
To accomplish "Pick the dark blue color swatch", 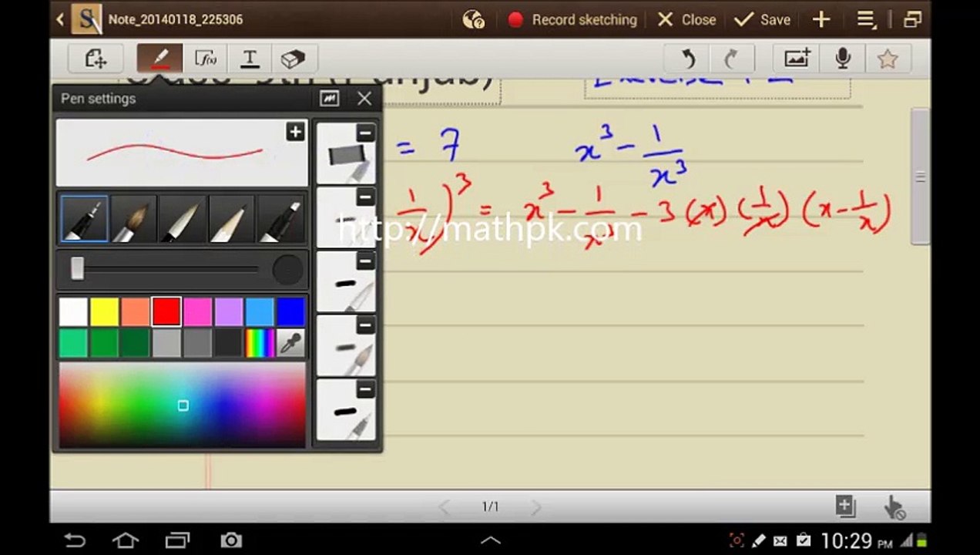I will (290, 312).
